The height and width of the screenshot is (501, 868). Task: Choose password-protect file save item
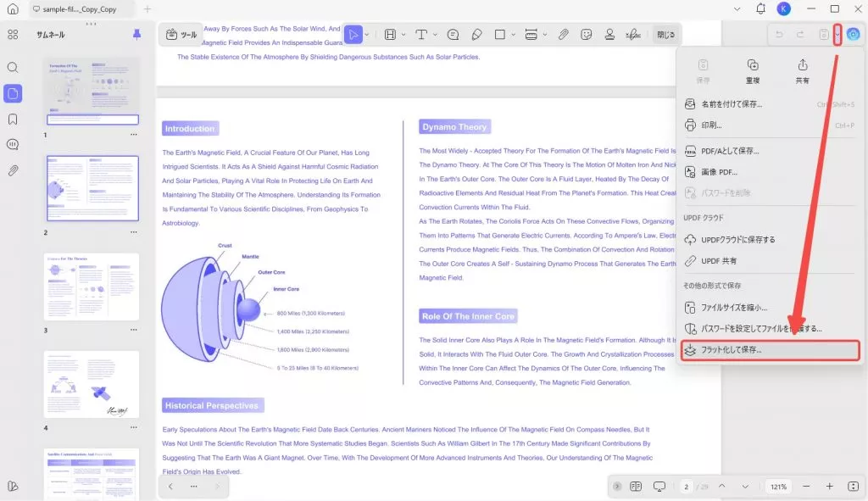770,328
